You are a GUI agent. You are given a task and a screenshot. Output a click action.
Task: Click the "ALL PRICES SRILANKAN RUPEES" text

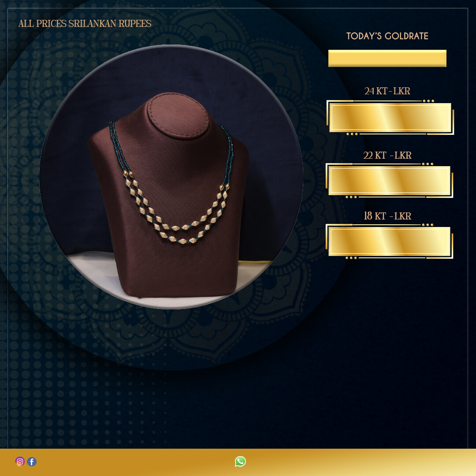click(x=85, y=24)
